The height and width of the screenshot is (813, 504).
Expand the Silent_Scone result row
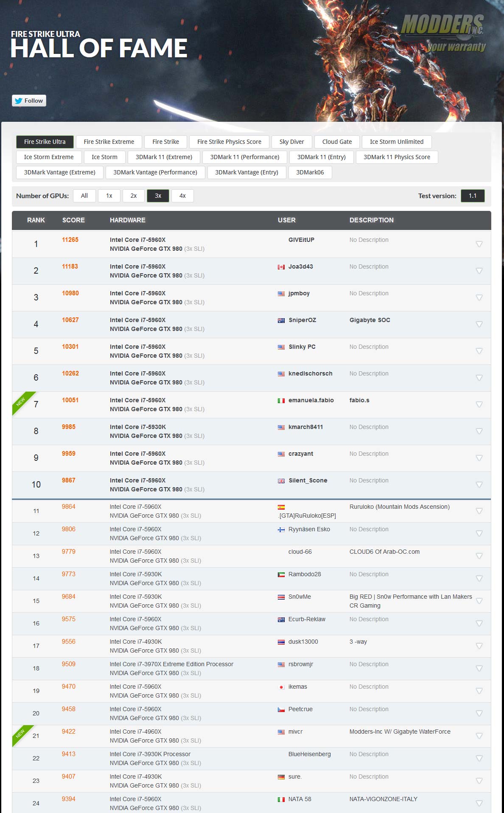pos(479,485)
